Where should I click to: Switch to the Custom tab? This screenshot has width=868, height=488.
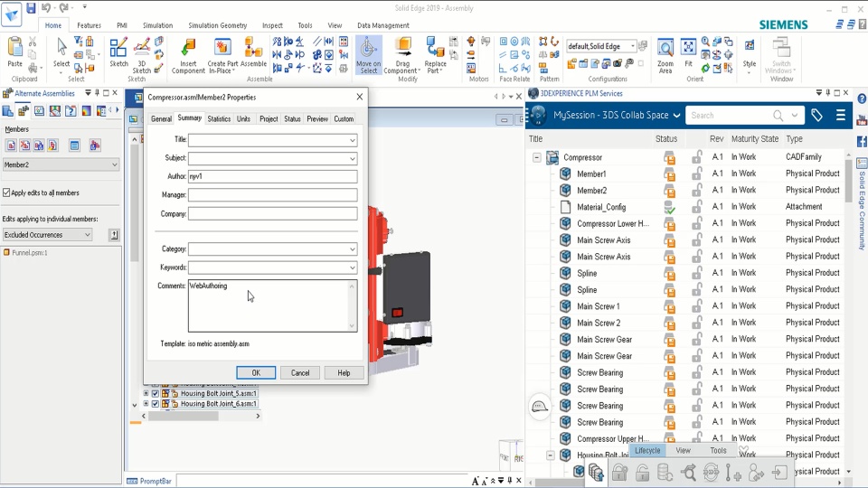(344, 119)
